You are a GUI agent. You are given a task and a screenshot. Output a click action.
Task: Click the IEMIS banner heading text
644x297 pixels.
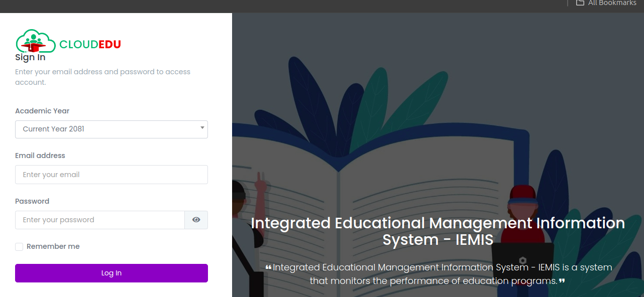[x=438, y=231]
